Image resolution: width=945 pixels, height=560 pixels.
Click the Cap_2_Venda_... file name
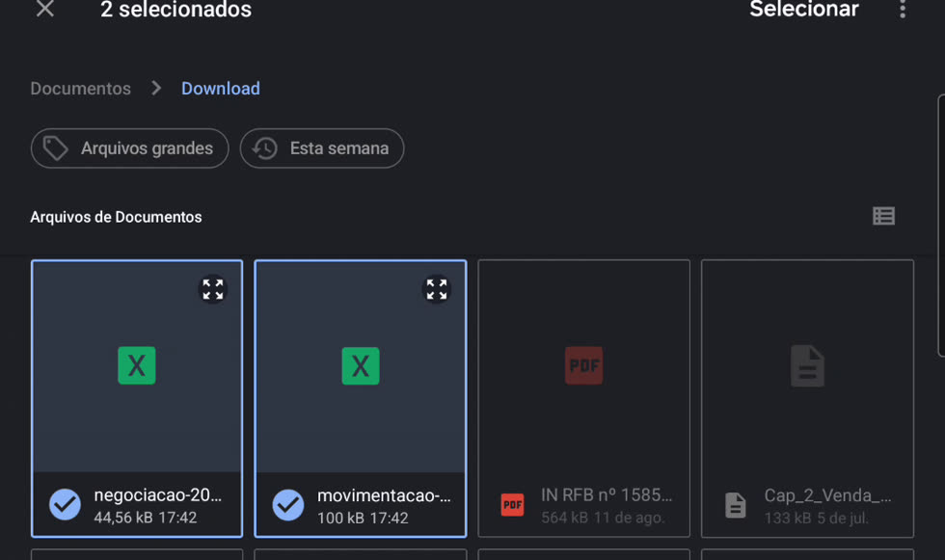[827, 495]
